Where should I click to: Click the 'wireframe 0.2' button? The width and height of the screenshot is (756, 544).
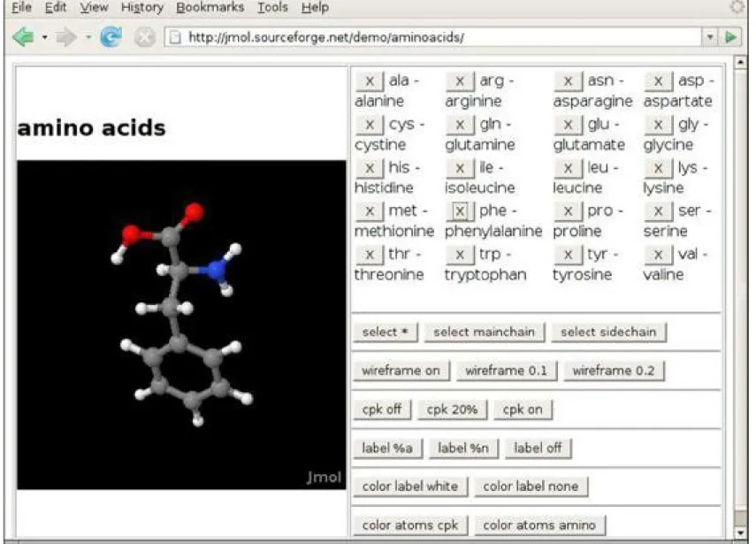tap(614, 371)
